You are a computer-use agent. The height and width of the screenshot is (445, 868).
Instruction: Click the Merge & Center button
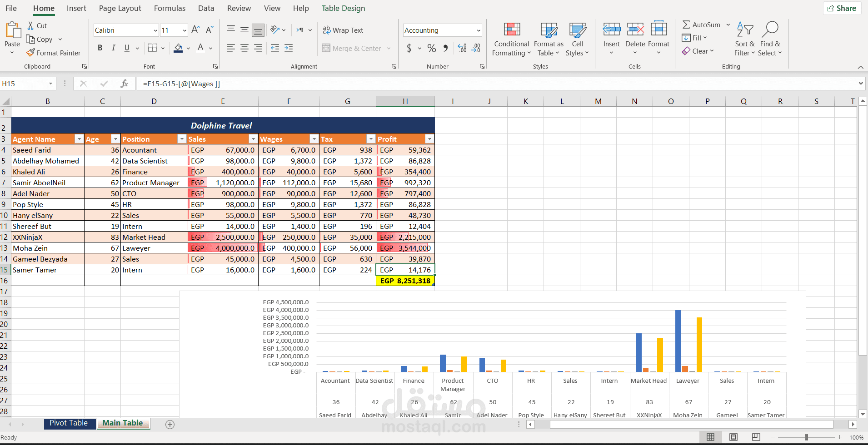tap(352, 48)
